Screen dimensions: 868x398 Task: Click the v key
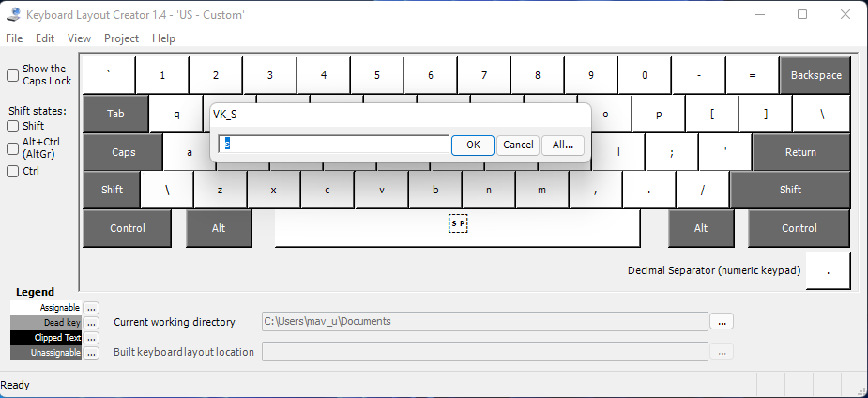coord(381,190)
